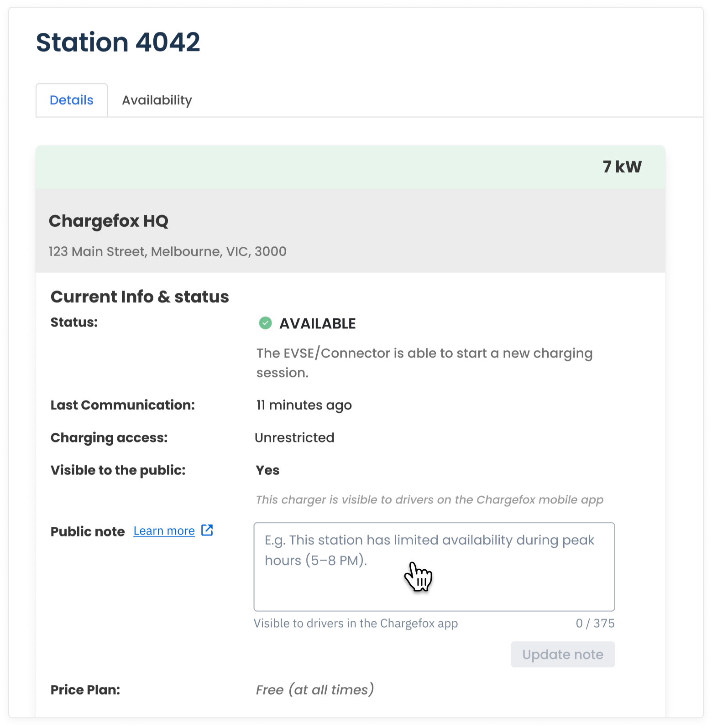Image resolution: width=712 pixels, height=728 pixels.
Task: Click the 11 minutes ago value
Action: (x=304, y=405)
